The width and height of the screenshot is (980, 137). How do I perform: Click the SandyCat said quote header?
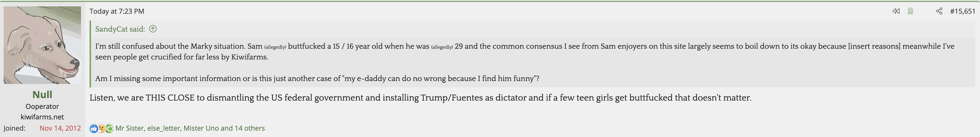tap(120, 29)
